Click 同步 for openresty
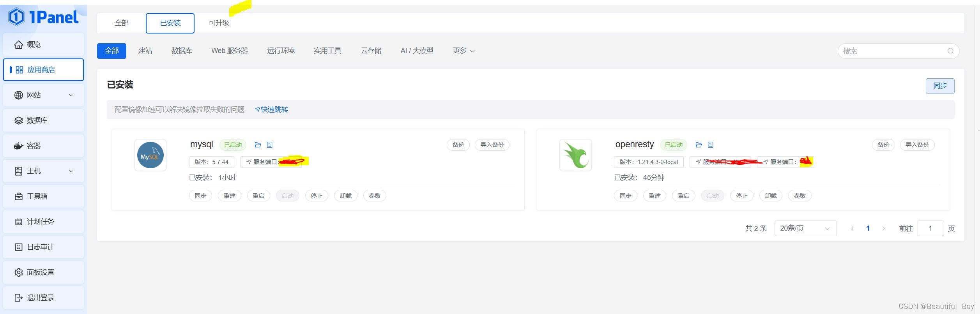Image resolution: width=980 pixels, height=314 pixels. point(626,196)
